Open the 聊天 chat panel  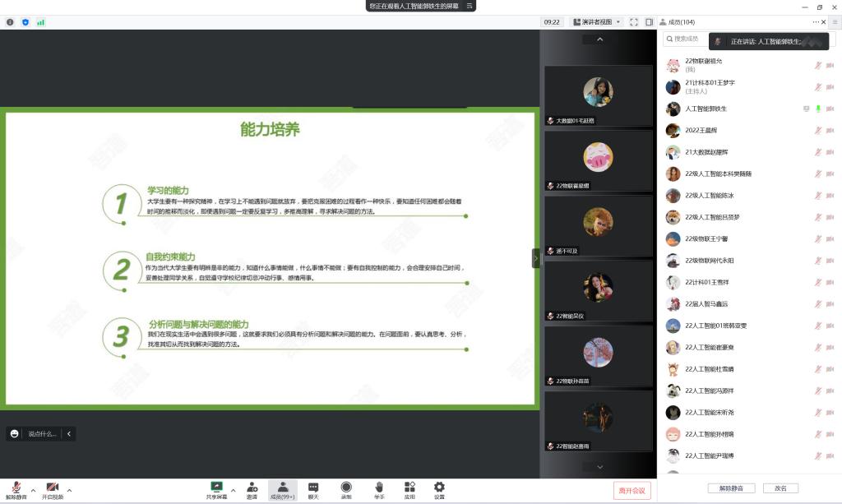tap(313, 487)
